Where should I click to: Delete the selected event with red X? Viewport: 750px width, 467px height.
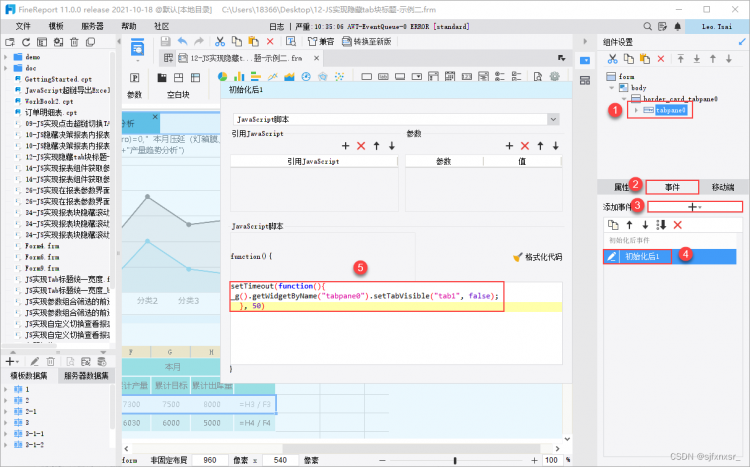pos(677,225)
